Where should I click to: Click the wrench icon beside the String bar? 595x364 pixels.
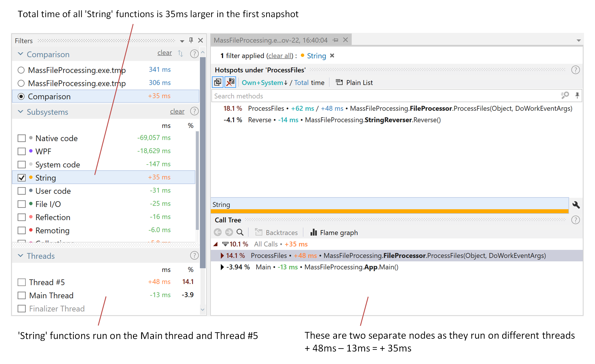click(x=576, y=205)
